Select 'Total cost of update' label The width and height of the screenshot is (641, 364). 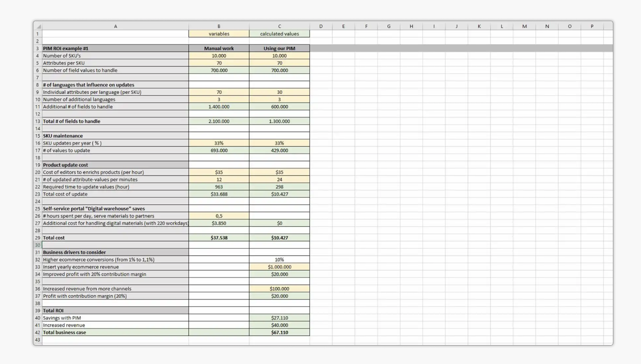coord(115,194)
